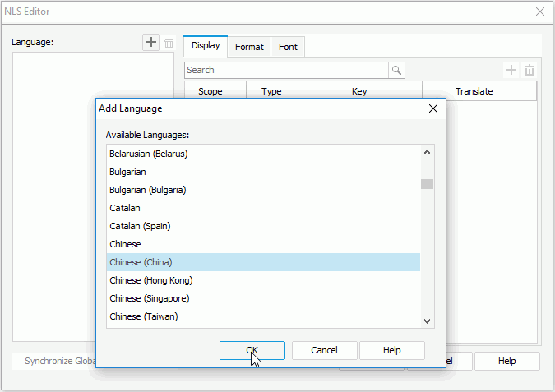Click the delete entry trash icon above table
The image size is (555, 392).
click(530, 71)
